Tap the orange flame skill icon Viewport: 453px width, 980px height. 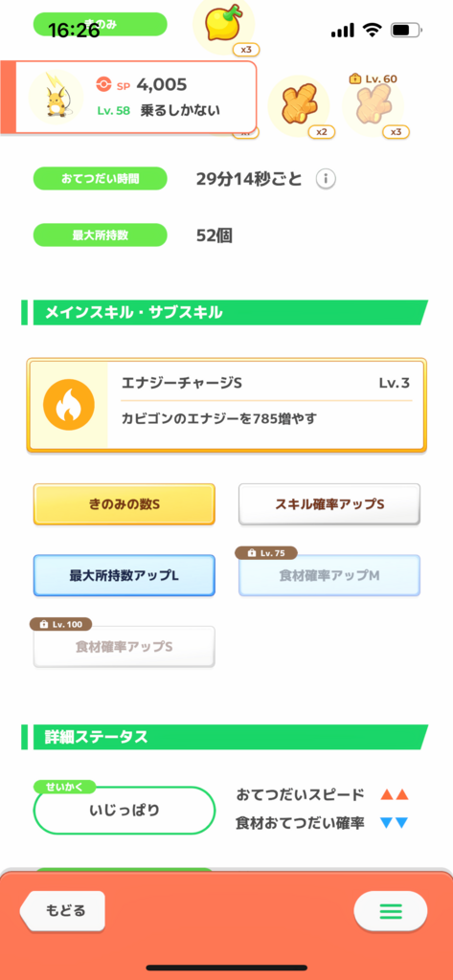click(69, 405)
